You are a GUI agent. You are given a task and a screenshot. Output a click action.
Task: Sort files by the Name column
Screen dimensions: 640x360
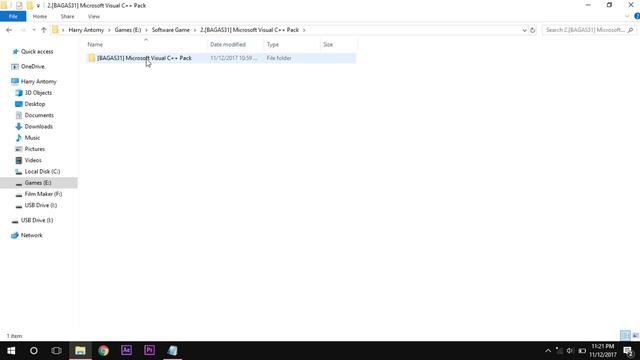pos(95,44)
